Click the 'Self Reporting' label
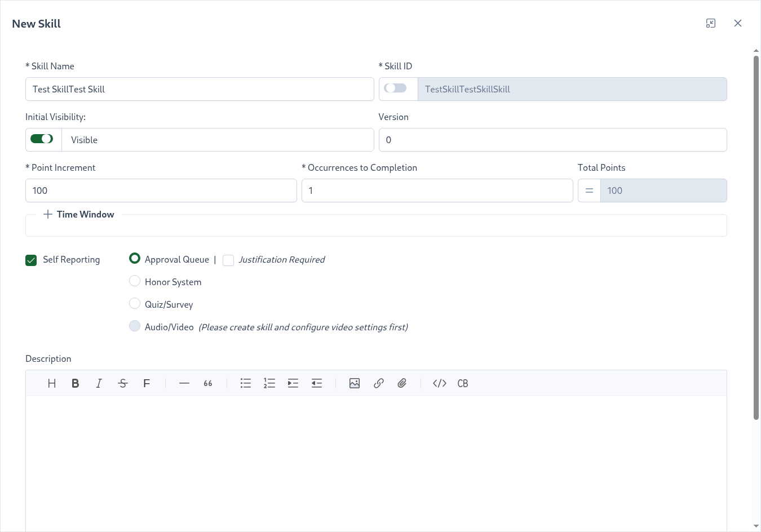The image size is (761, 532). (71, 259)
